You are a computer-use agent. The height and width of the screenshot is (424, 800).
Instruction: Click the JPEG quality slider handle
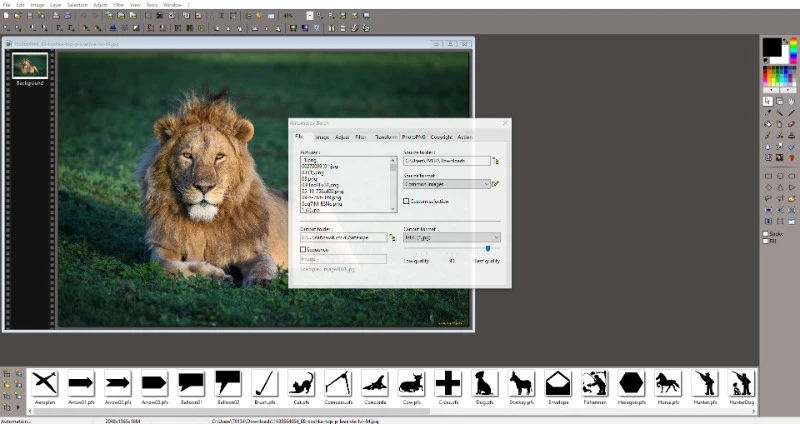(487, 249)
